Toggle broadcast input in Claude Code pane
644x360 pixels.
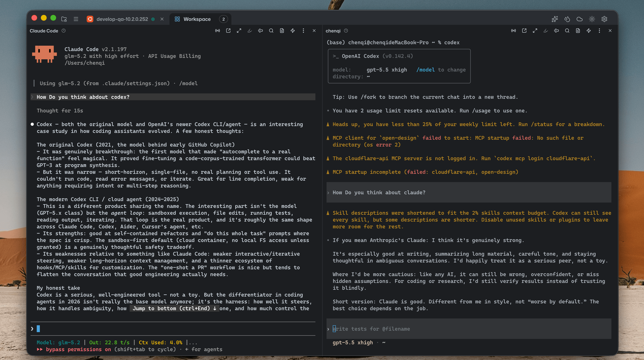218,31
